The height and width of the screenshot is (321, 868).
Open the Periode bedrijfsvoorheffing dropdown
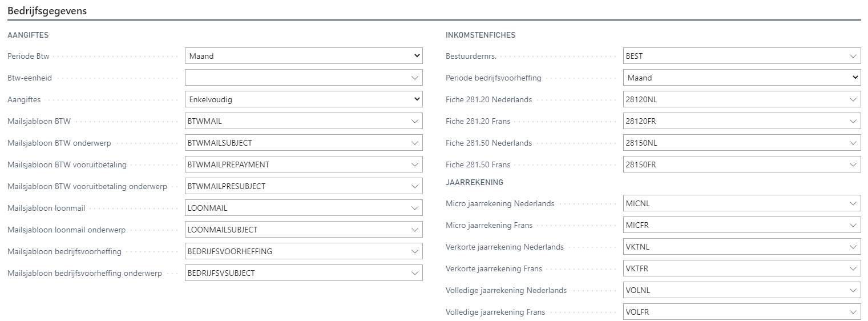(742, 78)
